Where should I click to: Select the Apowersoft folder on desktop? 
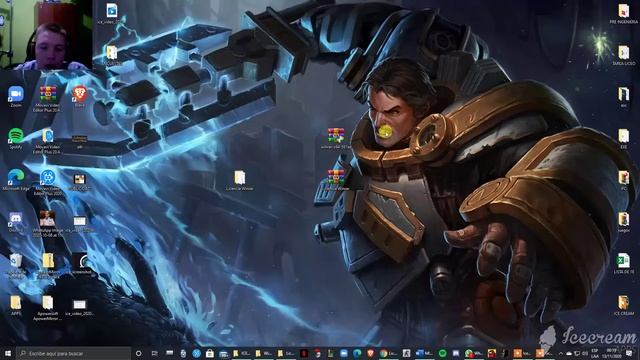pos(48,307)
